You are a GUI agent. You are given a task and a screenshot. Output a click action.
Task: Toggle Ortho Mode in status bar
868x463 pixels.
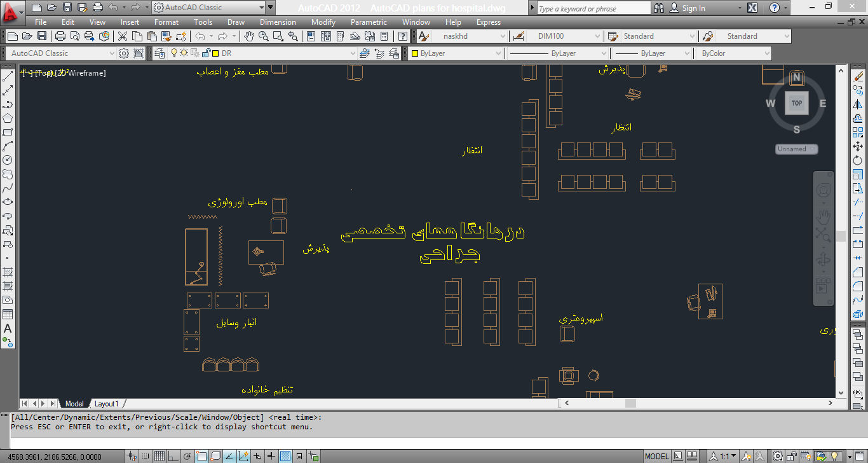click(x=173, y=456)
